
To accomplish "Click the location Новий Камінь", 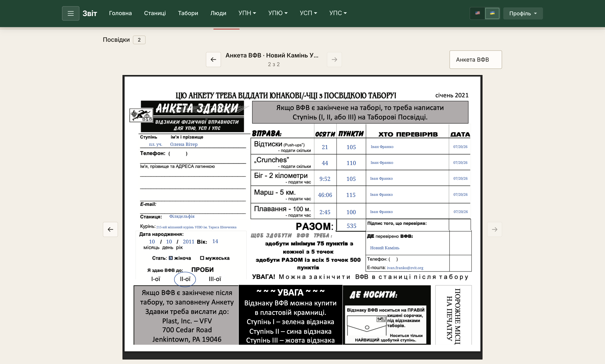I will (x=385, y=248).
